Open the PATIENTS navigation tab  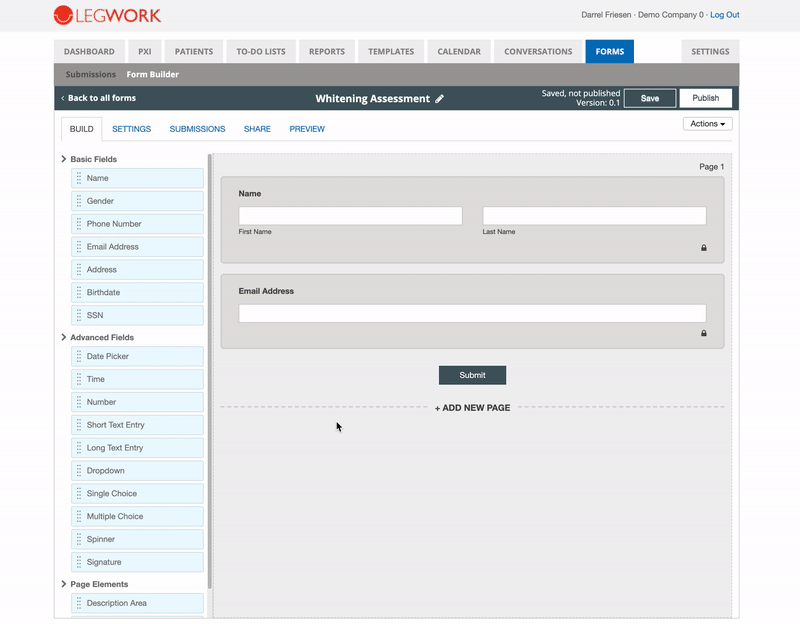[x=194, y=52]
